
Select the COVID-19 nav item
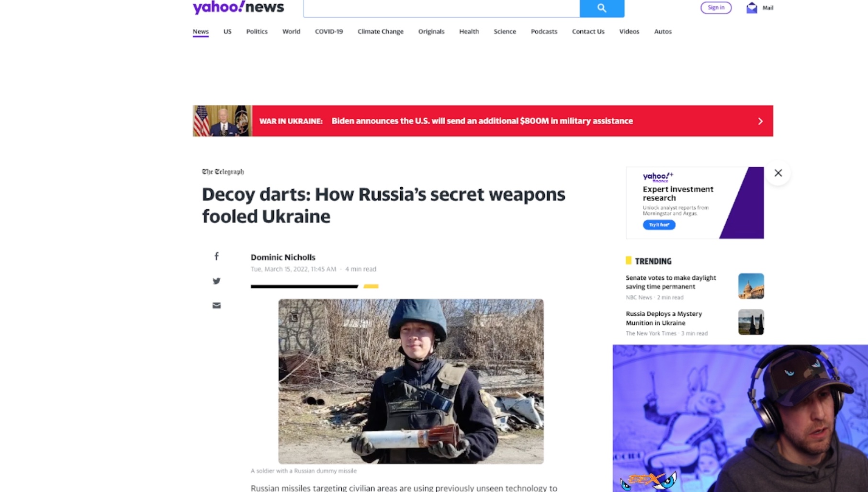click(329, 32)
